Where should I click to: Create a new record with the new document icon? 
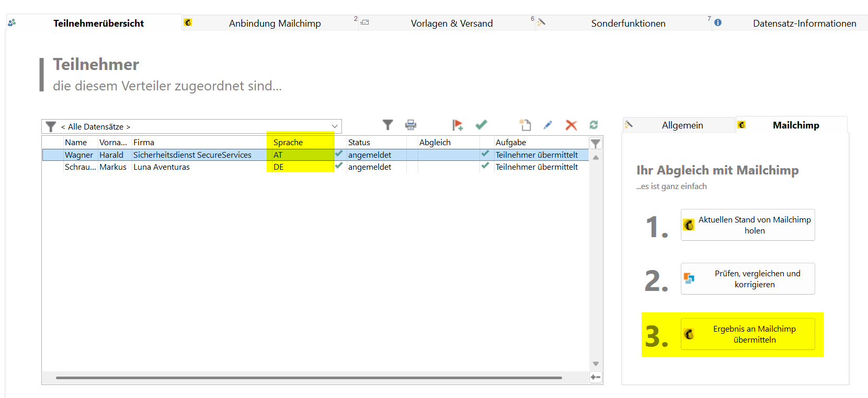point(525,125)
